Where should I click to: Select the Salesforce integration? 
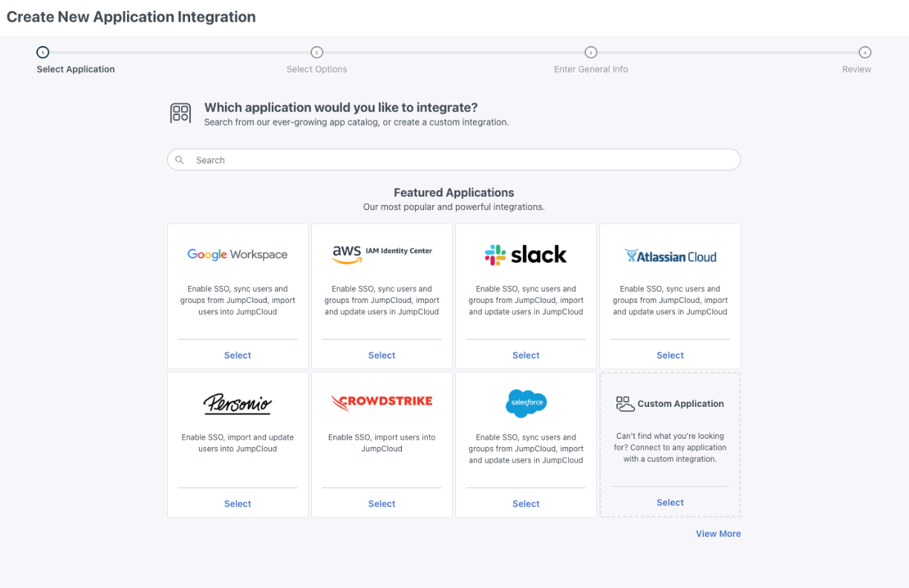[x=526, y=504]
